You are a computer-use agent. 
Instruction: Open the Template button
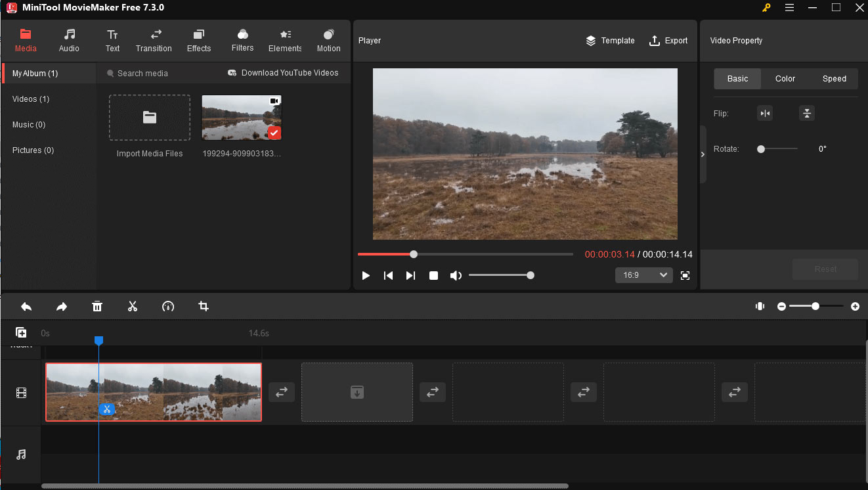tap(610, 41)
